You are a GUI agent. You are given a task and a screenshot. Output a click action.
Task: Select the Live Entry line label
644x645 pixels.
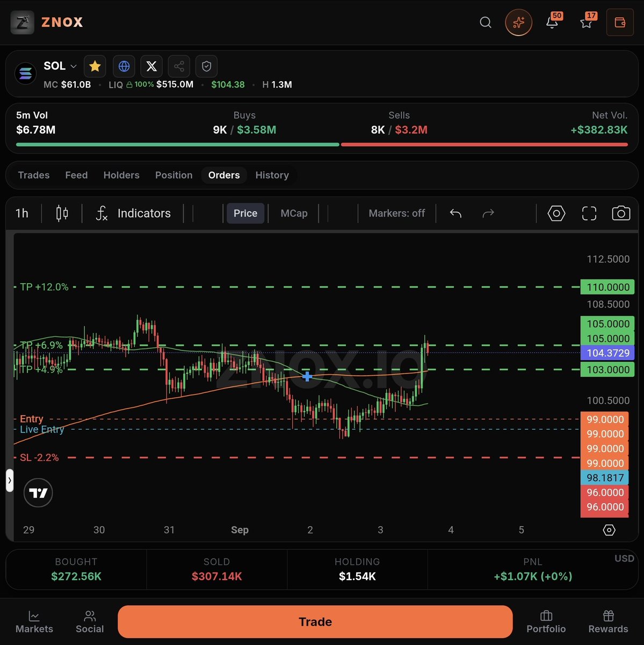[42, 429]
